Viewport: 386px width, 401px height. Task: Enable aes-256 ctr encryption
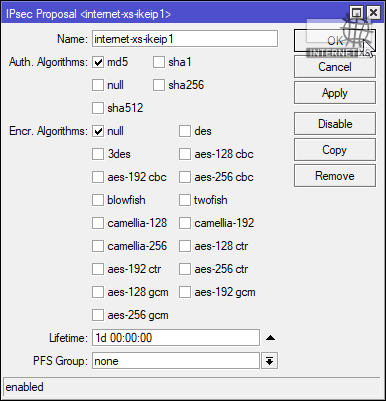click(185, 269)
